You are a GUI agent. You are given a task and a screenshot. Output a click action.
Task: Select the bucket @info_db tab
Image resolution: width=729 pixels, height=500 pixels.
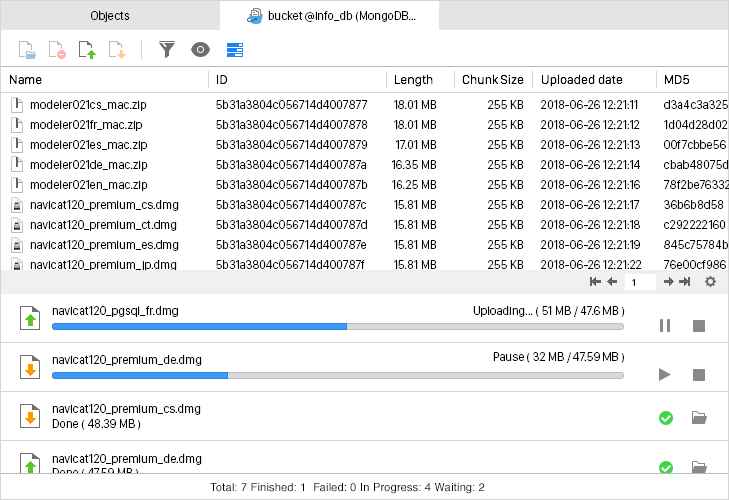[340, 16]
